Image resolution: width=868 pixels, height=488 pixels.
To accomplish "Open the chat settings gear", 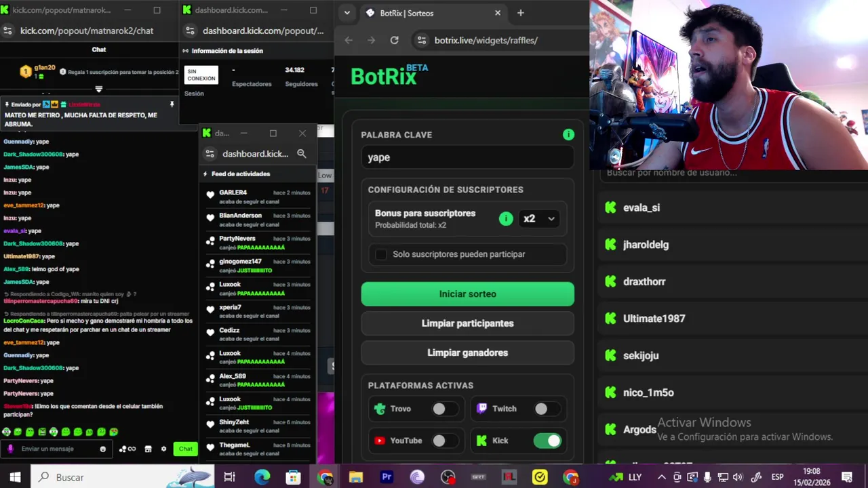I will 163,449.
